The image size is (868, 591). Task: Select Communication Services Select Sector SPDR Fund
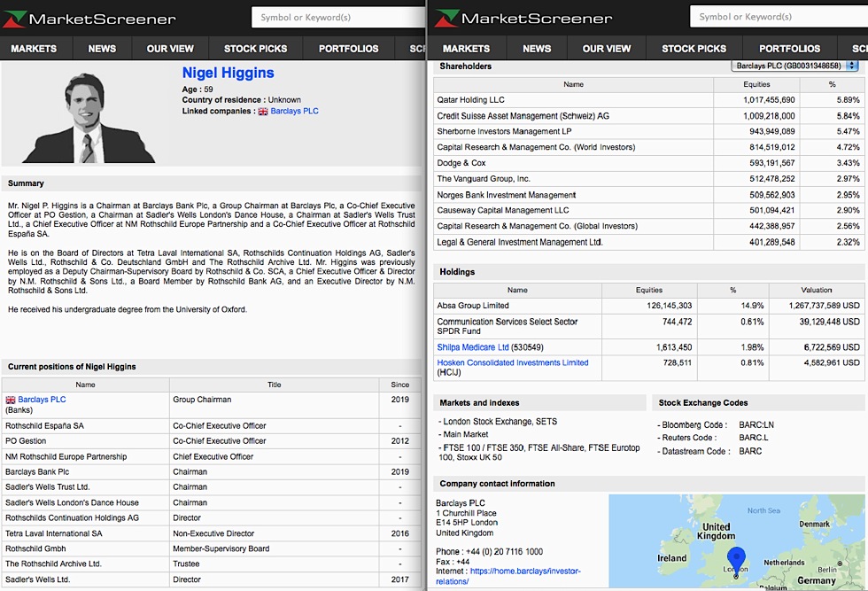[x=648, y=326]
